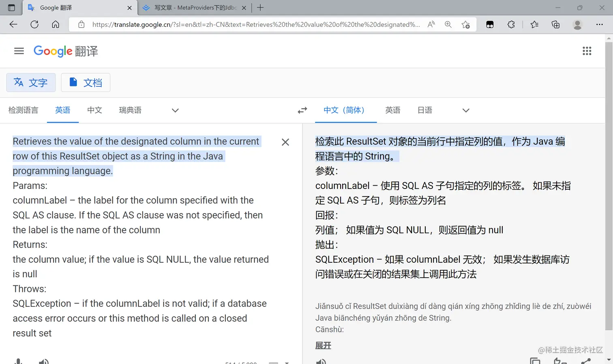Select 日语 as target language
Viewport: 613px width, 364px height.
[x=425, y=110]
